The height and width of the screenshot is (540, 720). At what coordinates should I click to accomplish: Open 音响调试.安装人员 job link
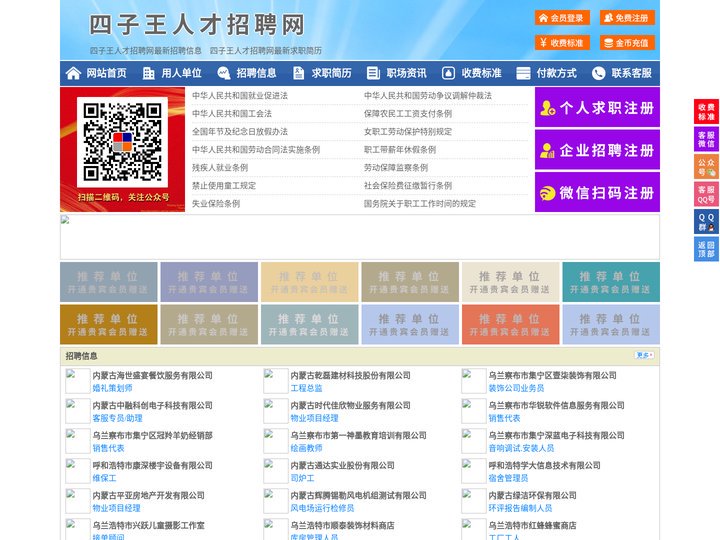point(521,448)
